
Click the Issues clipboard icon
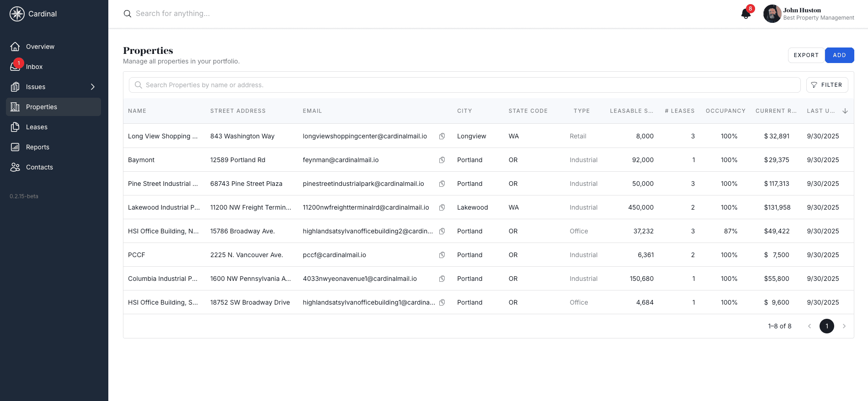point(15,87)
